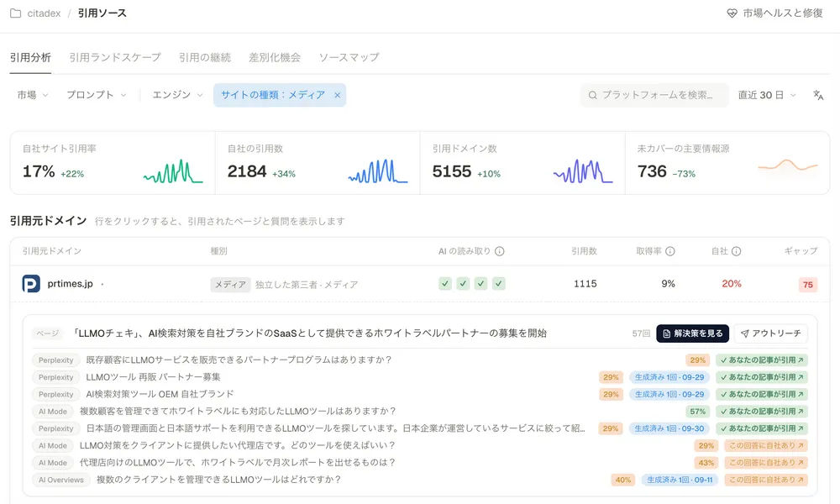Click the translate language icon

pos(818,95)
